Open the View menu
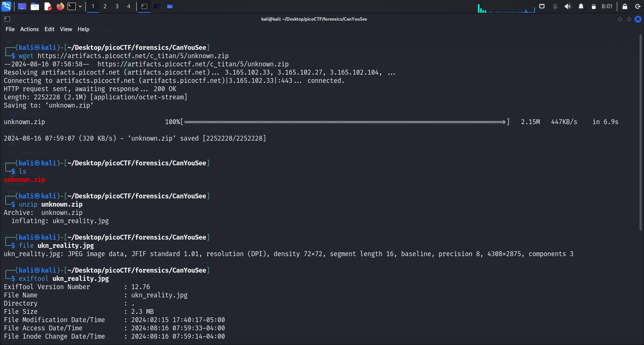The image size is (644, 345). (66, 29)
